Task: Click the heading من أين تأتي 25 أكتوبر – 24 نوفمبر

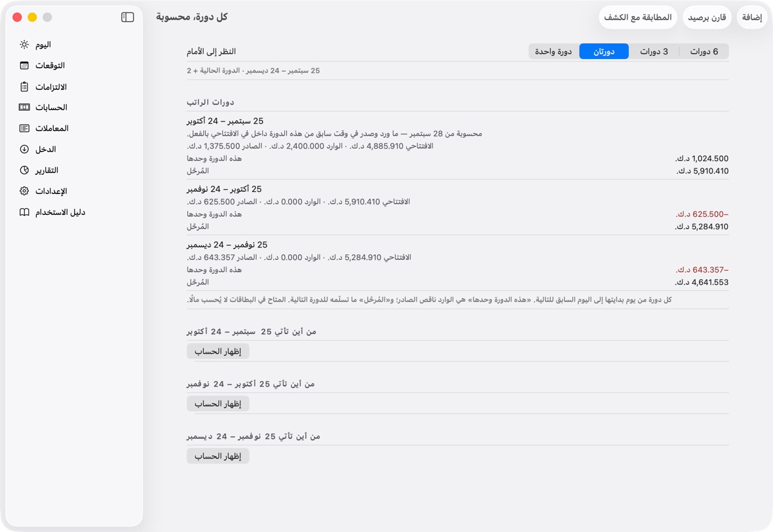Action: click(250, 384)
